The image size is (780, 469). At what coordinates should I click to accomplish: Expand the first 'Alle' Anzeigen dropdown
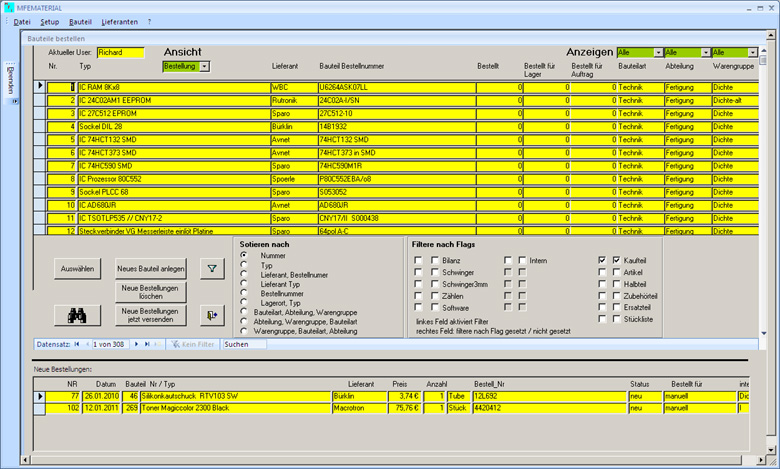(656, 52)
